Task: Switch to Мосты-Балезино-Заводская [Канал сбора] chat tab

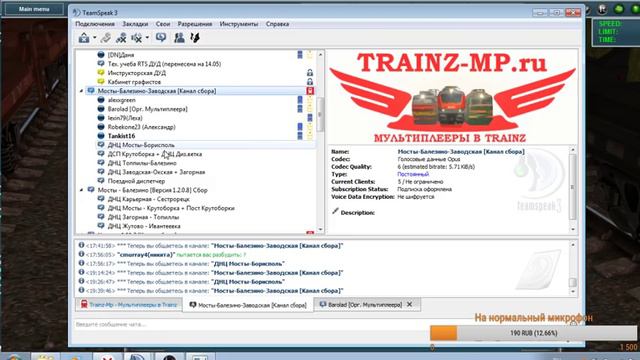Action: [x=248, y=305]
